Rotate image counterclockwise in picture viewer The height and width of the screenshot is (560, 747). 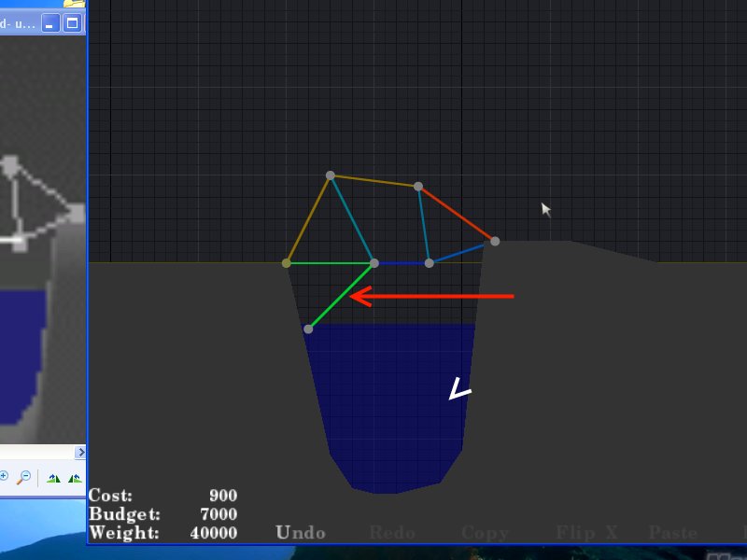pyautogui.click(x=74, y=478)
